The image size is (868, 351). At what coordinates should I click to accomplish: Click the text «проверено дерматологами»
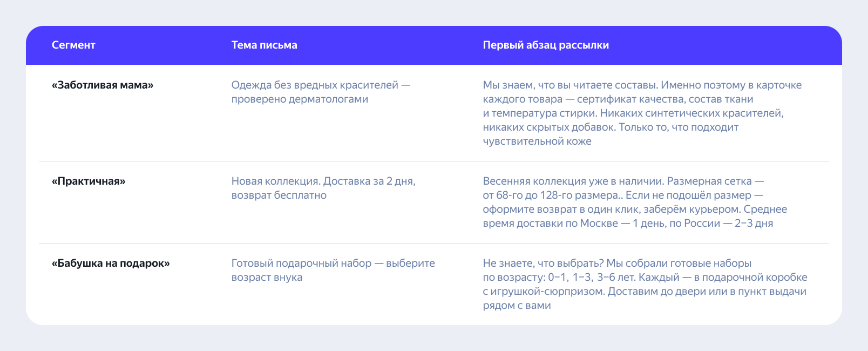click(300, 99)
